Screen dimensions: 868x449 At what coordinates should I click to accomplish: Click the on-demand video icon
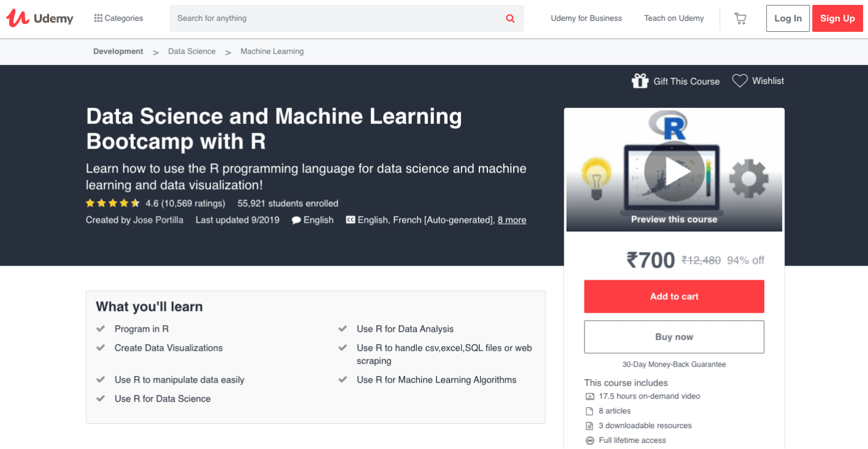(x=590, y=396)
